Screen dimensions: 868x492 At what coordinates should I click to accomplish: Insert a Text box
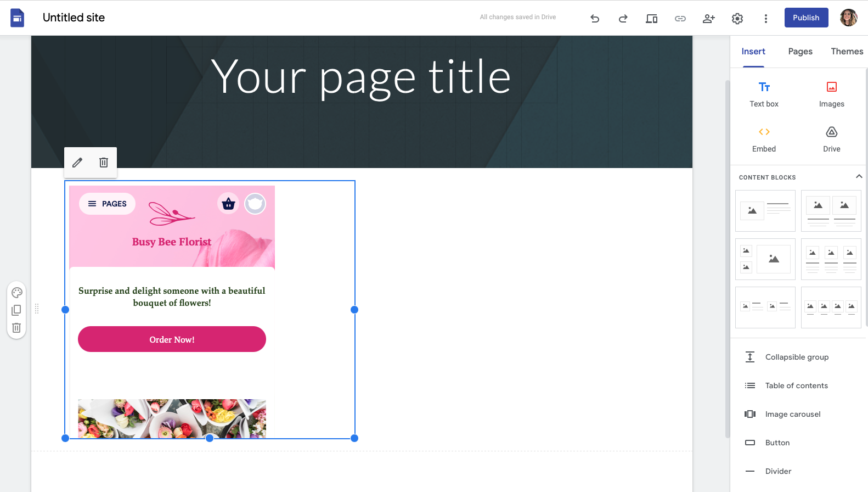[x=764, y=94]
